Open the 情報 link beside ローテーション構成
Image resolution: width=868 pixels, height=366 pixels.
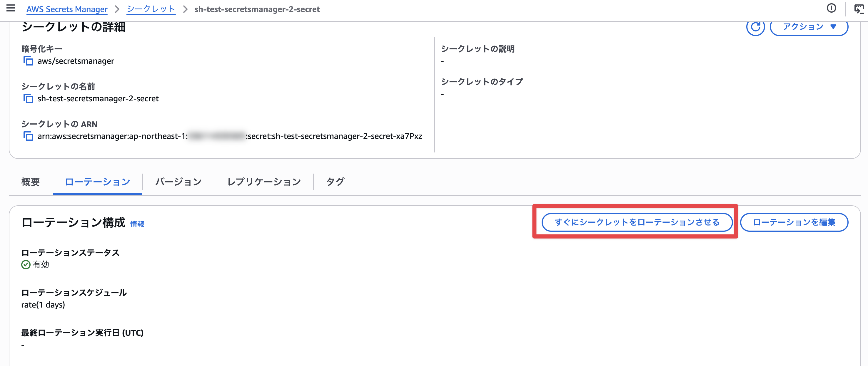coord(137,224)
